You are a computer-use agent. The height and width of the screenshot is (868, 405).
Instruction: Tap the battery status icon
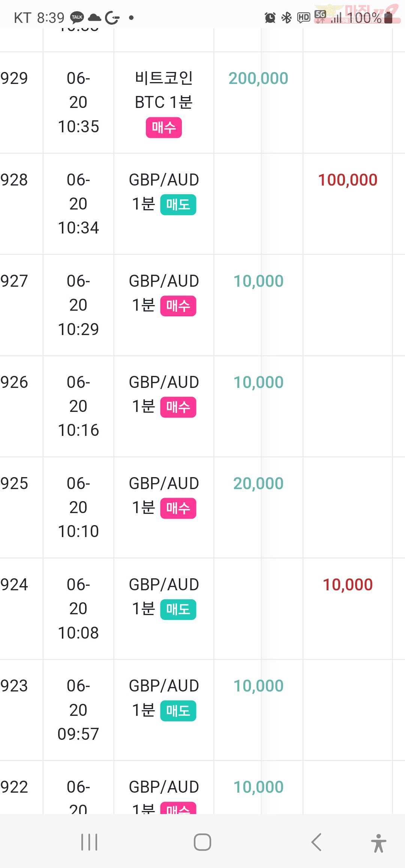(389, 17)
